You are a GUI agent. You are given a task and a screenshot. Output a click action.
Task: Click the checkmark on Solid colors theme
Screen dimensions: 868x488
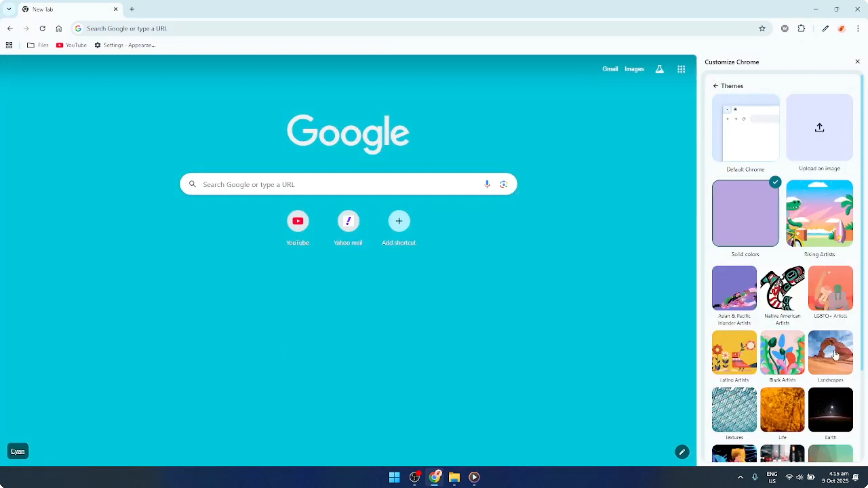[x=775, y=182]
